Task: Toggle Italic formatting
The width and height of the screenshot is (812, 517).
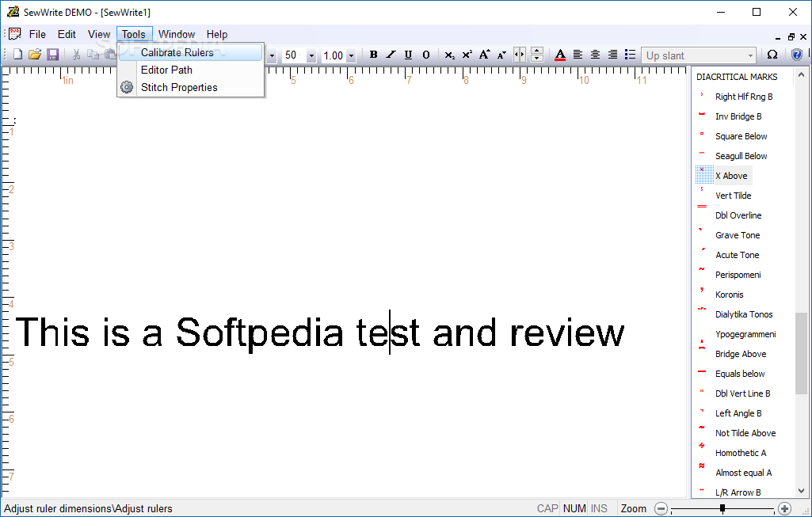Action: [x=391, y=55]
